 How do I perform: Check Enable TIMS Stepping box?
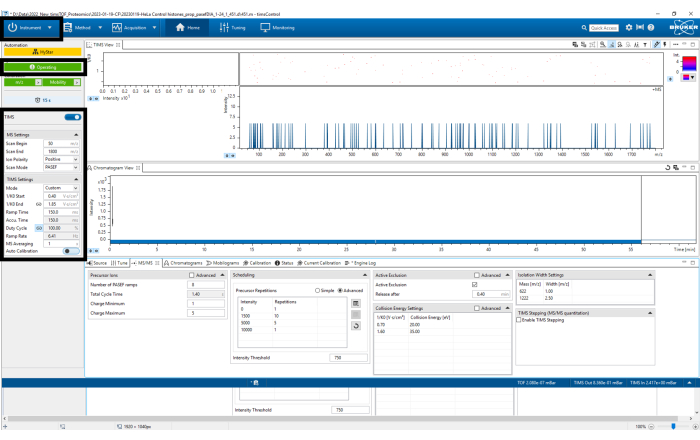pos(519,320)
